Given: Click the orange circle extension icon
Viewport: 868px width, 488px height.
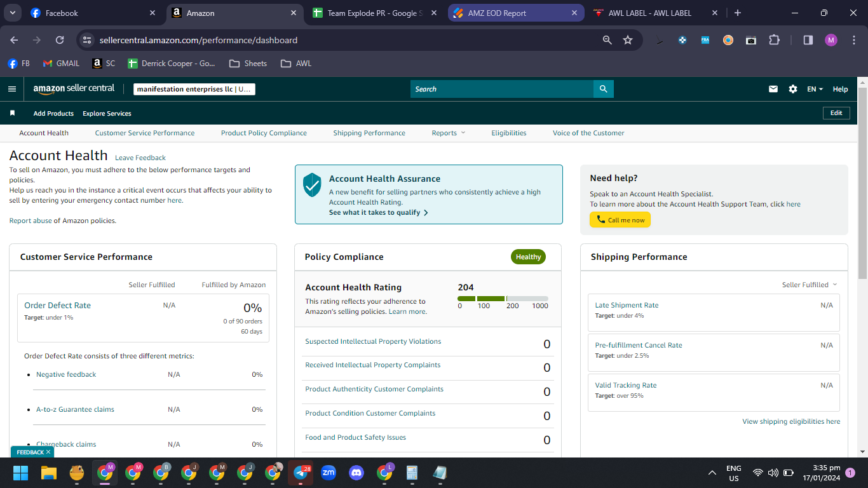Looking at the screenshot, I should pyautogui.click(x=728, y=40).
